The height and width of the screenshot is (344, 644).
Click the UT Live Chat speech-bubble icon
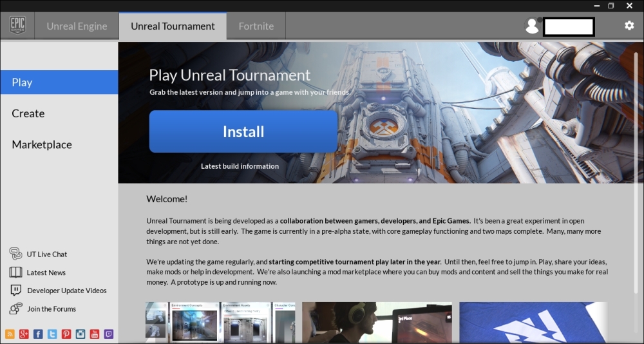(15, 254)
